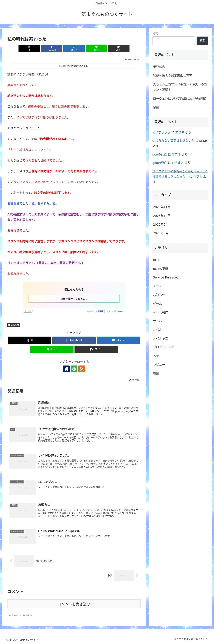Open author link マプネ with pencil icon
The width and height of the screenshot is (214, 644).
(135, 380)
